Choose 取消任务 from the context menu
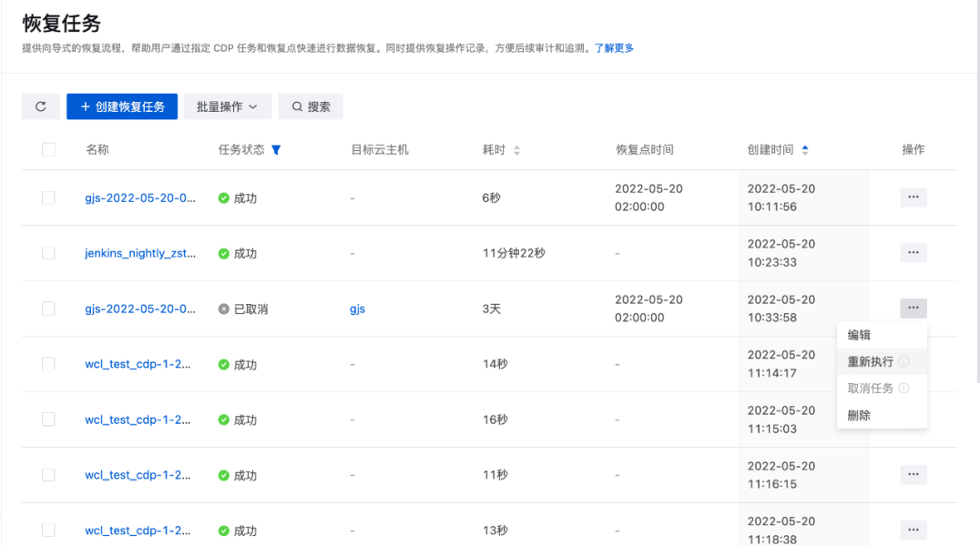This screenshot has width=980, height=546. (x=882, y=389)
